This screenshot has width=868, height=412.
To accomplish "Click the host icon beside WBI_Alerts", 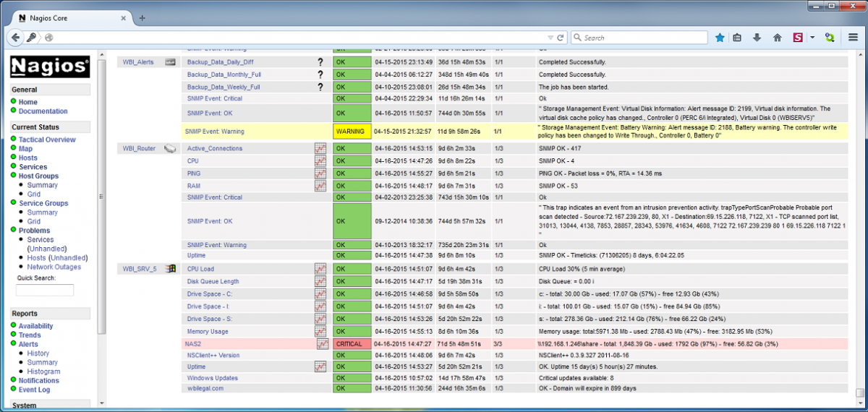I will tap(171, 62).
